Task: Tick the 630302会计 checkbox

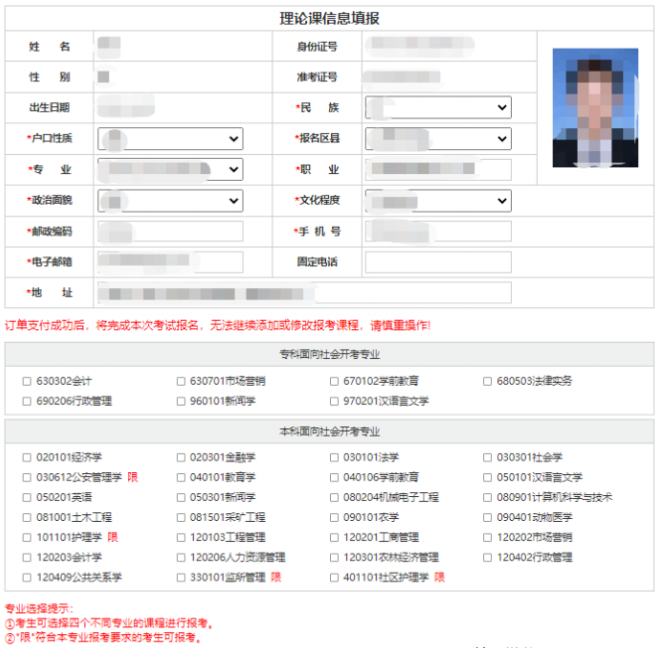Action: [x=27, y=381]
